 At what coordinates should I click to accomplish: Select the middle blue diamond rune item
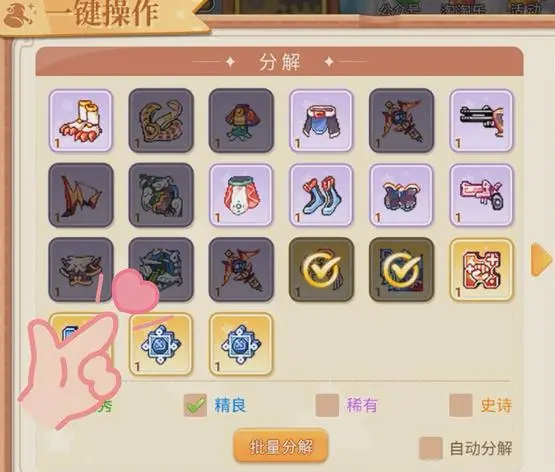pyautogui.click(x=161, y=344)
